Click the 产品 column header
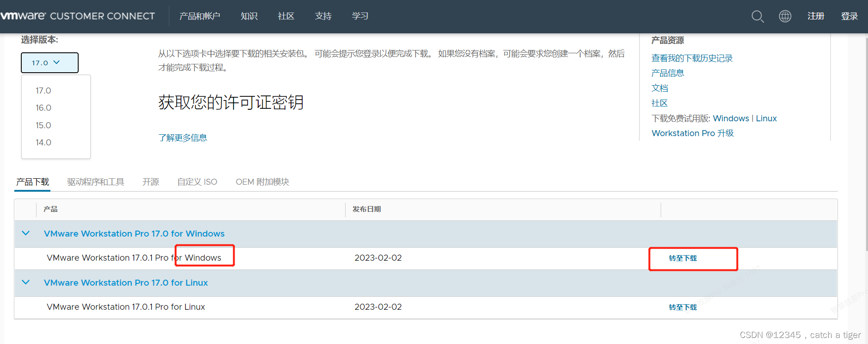Screen dimensions: 868x344 tap(50, 209)
